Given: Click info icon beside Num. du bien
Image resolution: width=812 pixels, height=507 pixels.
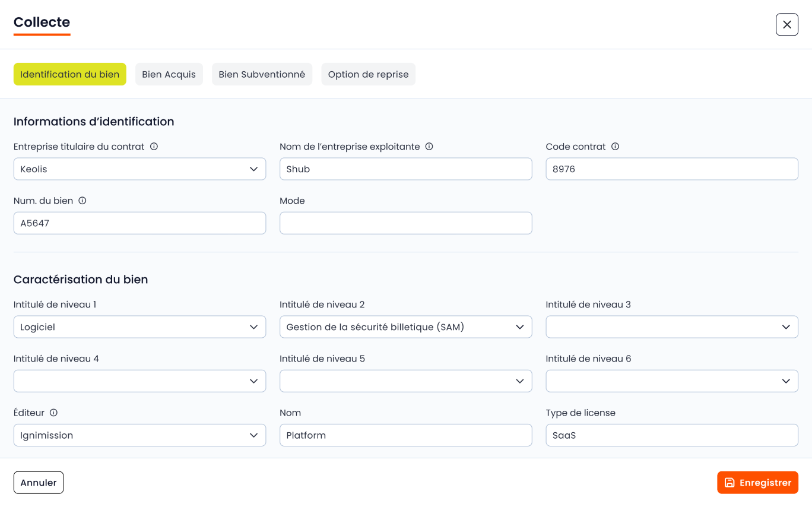Looking at the screenshot, I should click(x=83, y=201).
